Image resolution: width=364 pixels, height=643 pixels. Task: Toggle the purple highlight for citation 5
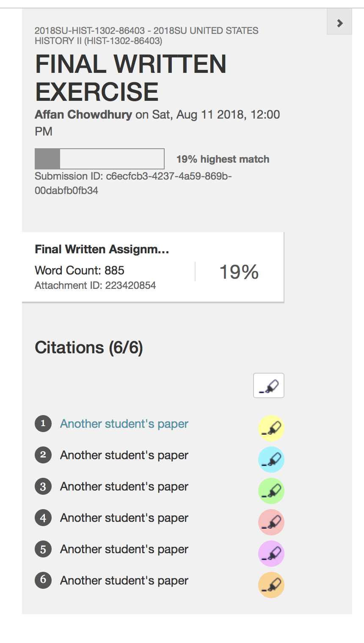[271, 553]
